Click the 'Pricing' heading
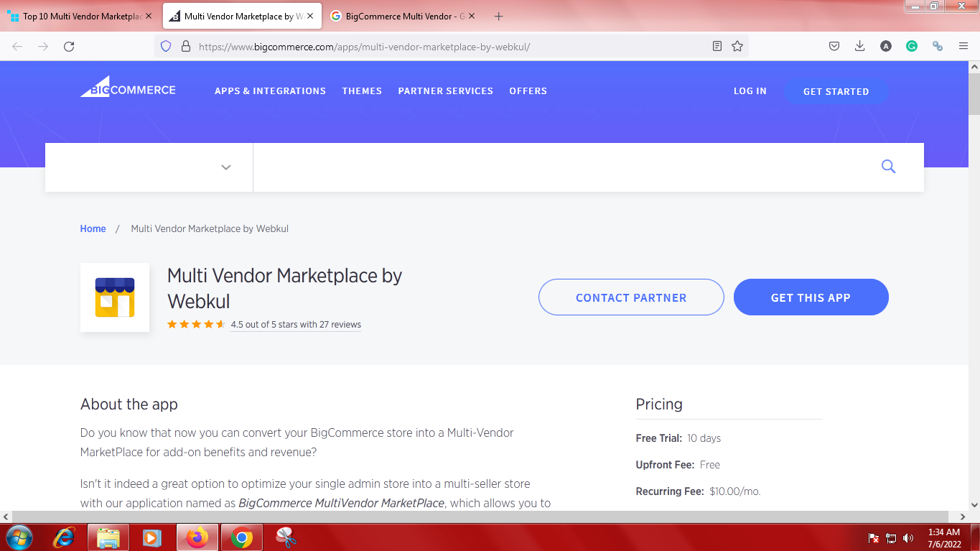980x551 pixels. [x=659, y=404]
